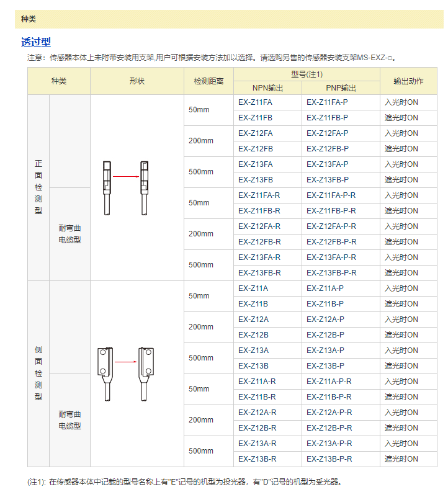Select model EX-Z12FA-P-R cell
Screen dimensions: 448x492
[331, 226]
